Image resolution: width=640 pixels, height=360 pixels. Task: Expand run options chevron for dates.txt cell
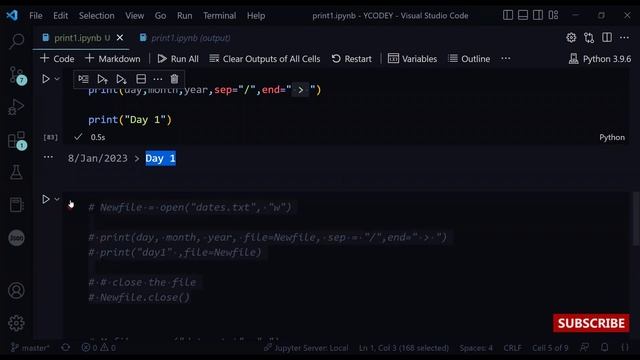[x=57, y=199]
